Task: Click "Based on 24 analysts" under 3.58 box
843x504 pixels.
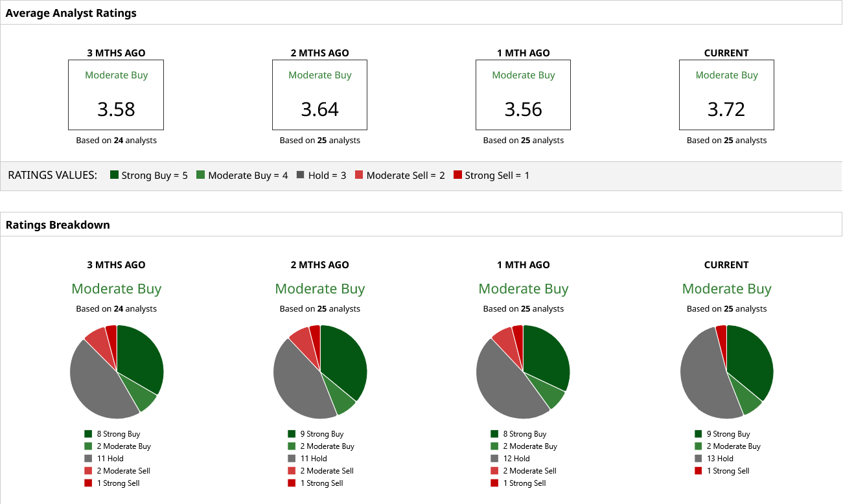Action: pyautogui.click(x=116, y=140)
